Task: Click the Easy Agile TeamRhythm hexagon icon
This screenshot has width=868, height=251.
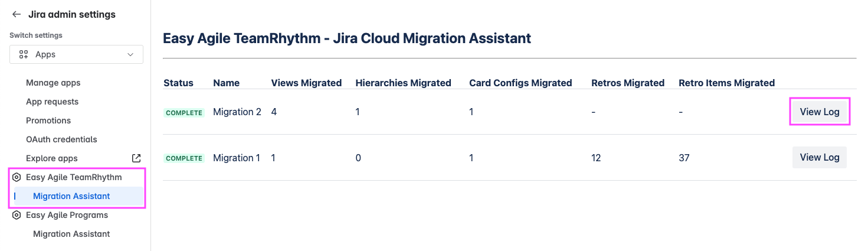Action: [x=17, y=177]
